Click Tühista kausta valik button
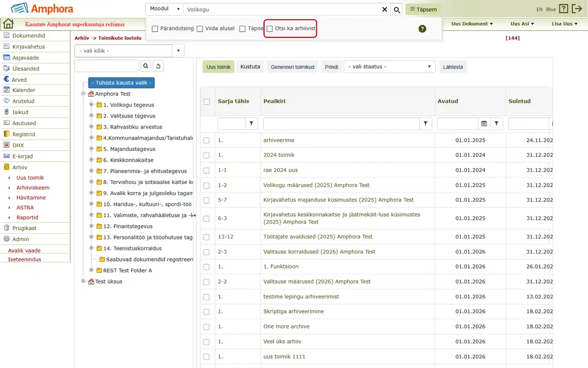Viewport: 588px width, 368px height. [121, 82]
